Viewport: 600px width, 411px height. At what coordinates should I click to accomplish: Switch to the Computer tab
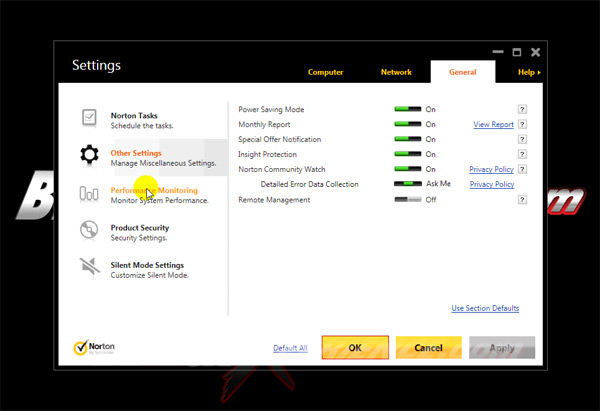pyautogui.click(x=325, y=72)
